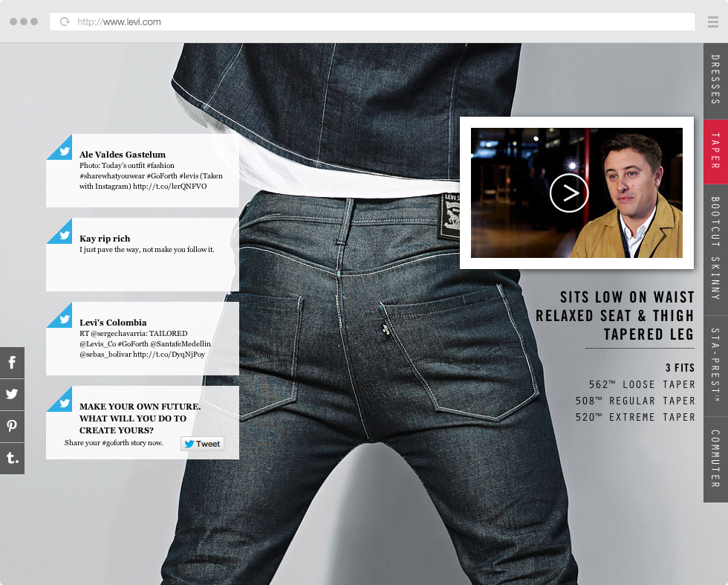
Task: Select the red Taper tab
Action: point(715,152)
